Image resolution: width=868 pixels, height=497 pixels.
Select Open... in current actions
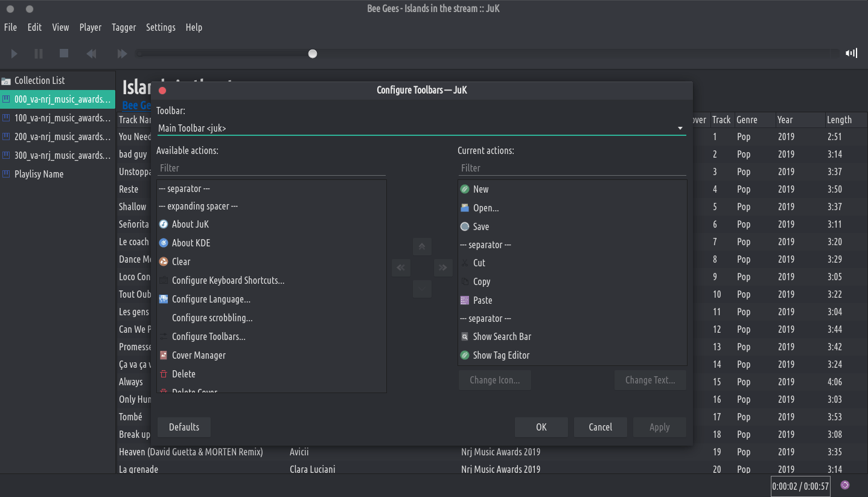[x=572, y=208]
